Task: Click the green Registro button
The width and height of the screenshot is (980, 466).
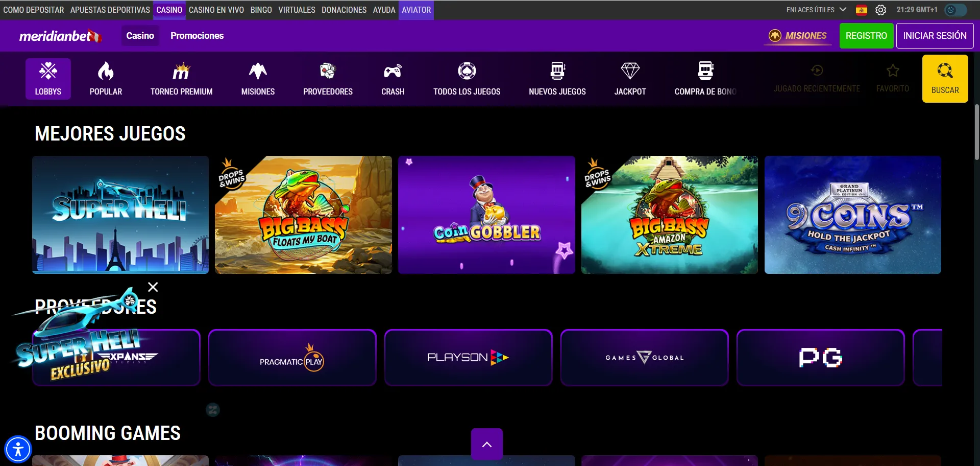Action: (x=866, y=36)
